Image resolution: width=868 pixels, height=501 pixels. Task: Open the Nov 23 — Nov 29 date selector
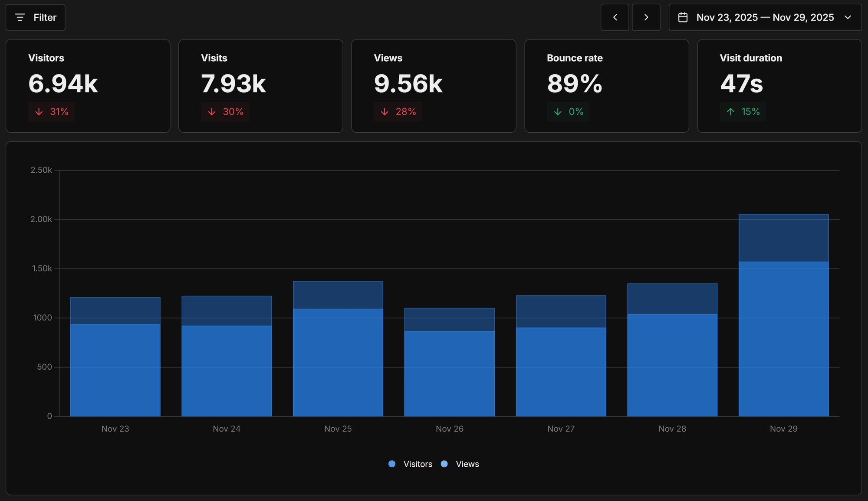(x=765, y=17)
